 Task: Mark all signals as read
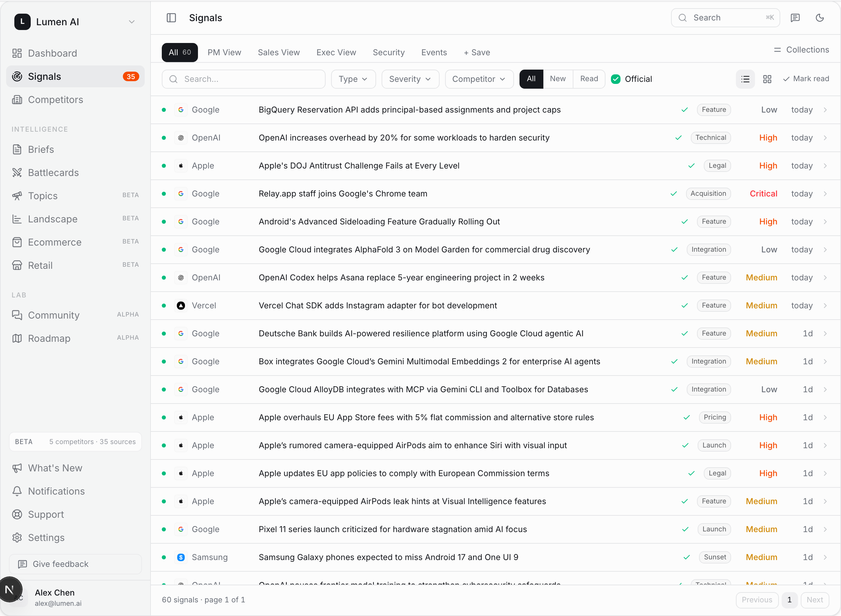[806, 79]
